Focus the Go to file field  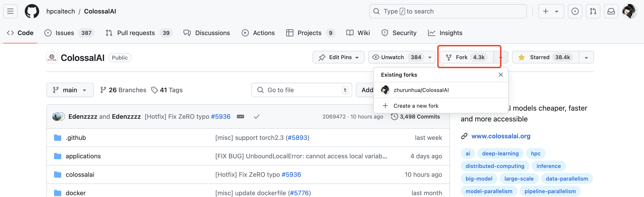(302, 90)
